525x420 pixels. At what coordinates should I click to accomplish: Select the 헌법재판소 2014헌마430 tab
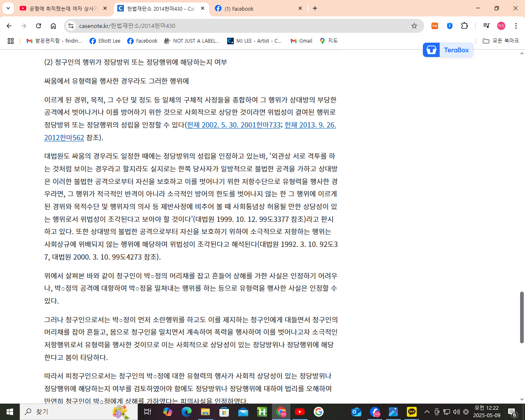(161, 8)
